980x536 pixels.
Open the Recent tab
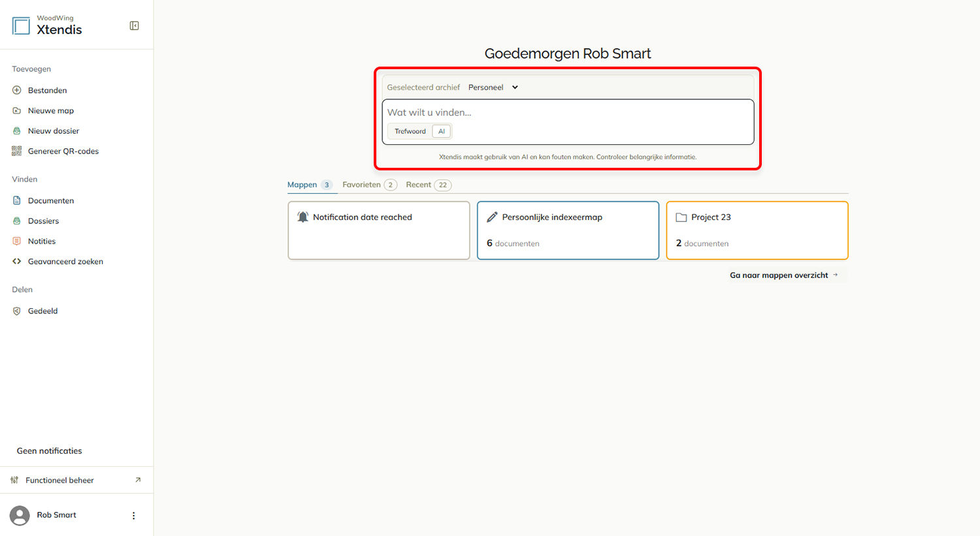pyautogui.click(x=429, y=185)
